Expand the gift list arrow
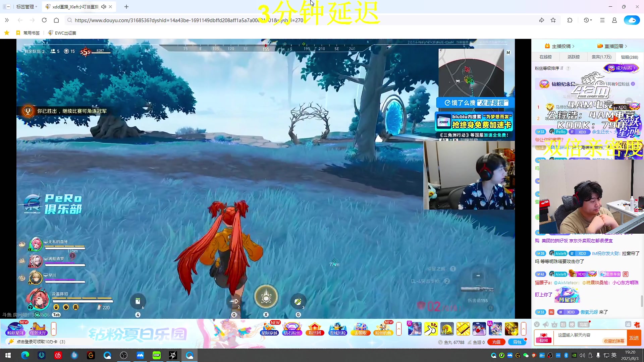This screenshot has height=362, width=644. point(524,329)
